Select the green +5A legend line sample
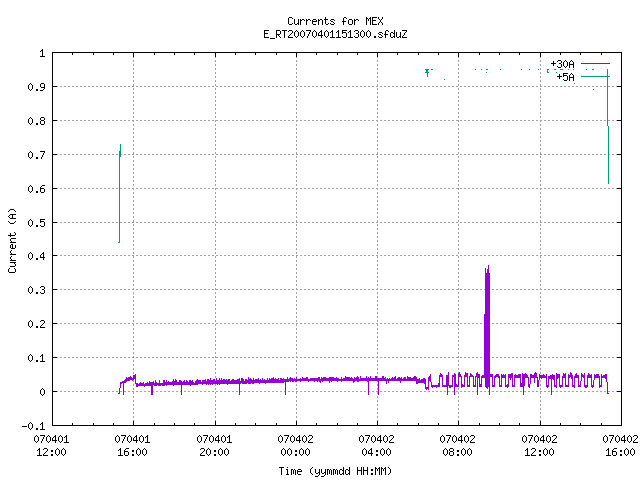The image size is (640, 480). pos(595,77)
